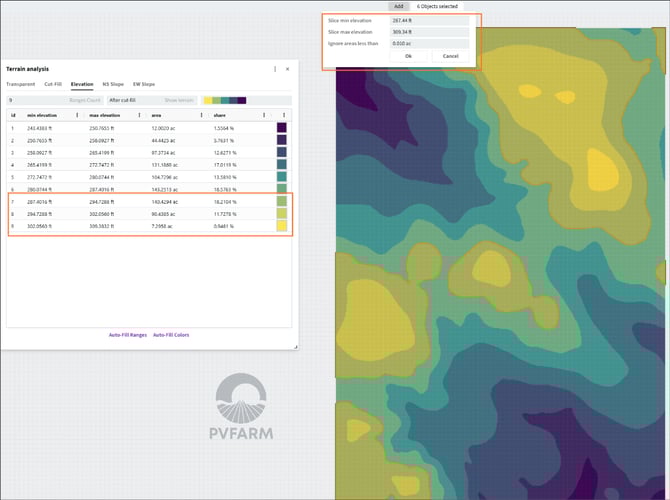The image size is (670, 500).
Task: Click the id column header
Action: click(x=13, y=115)
